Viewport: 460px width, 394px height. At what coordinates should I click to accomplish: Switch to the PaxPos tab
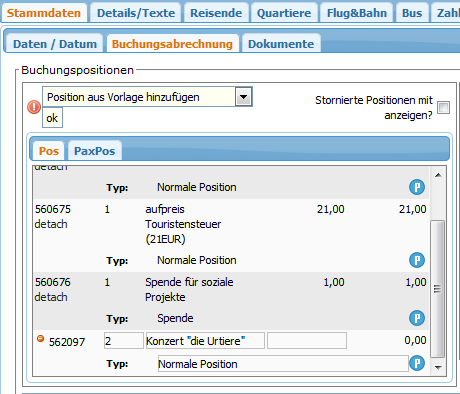tap(95, 151)
